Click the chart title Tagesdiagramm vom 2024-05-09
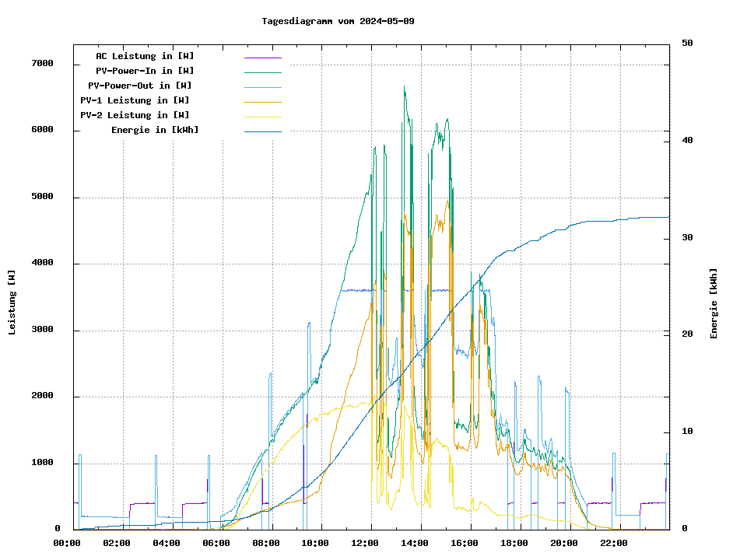This screenshot has height=560, width=747. coord(338,21)
